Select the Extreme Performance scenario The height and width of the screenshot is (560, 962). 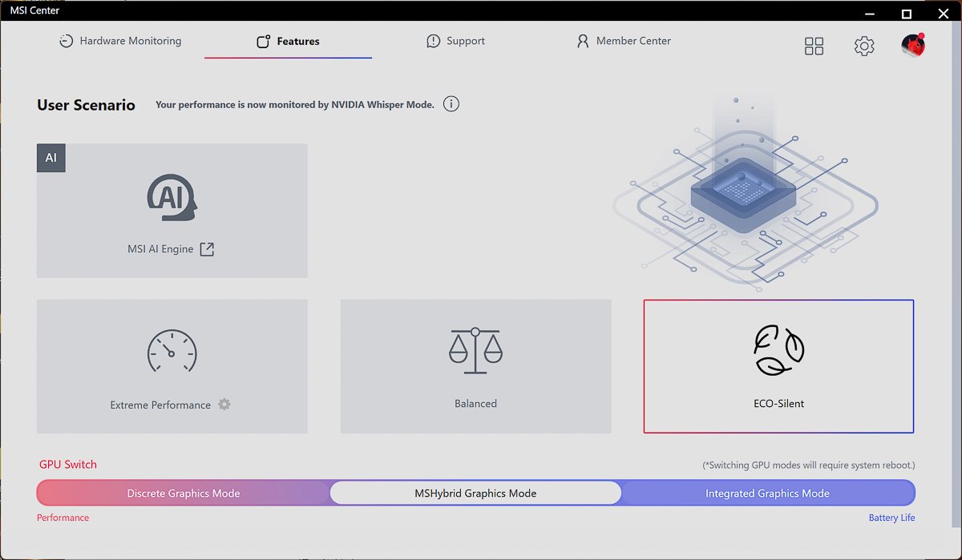[172, 366]
